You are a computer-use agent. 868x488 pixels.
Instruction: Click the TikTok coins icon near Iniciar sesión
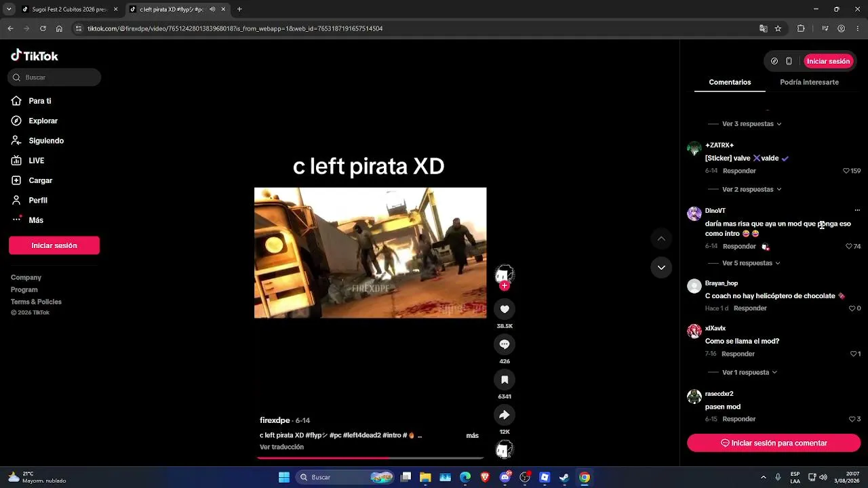pyautogui.click(x=774, y=61)
